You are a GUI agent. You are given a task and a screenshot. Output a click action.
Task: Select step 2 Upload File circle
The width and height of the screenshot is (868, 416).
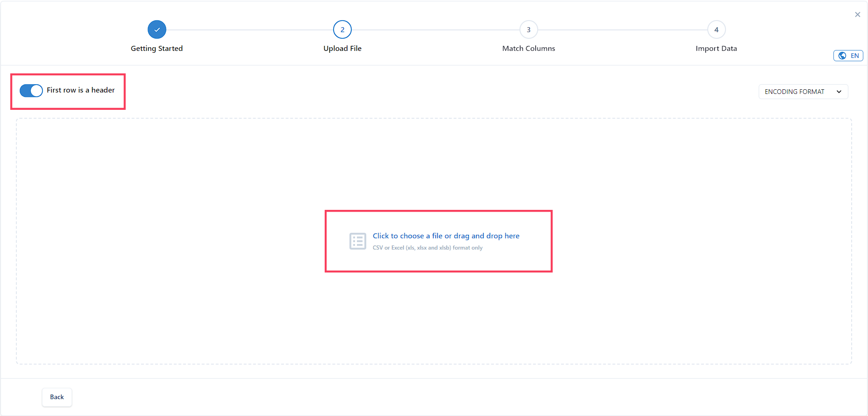[x=342, y=29]
